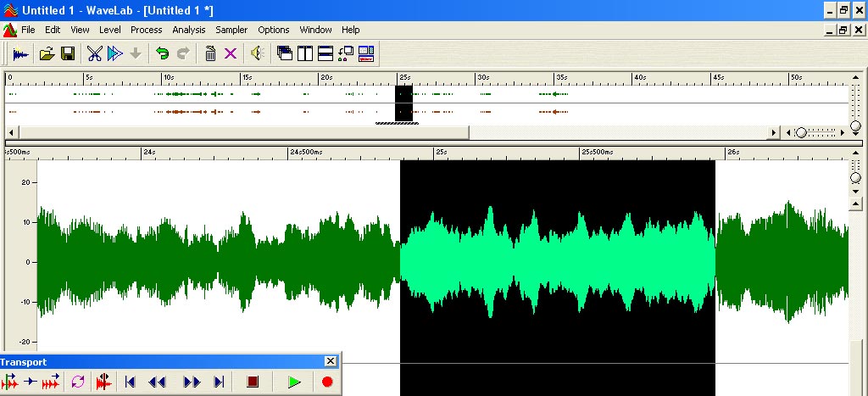Click the overview scrollbar right arrow

click(773, 133)
